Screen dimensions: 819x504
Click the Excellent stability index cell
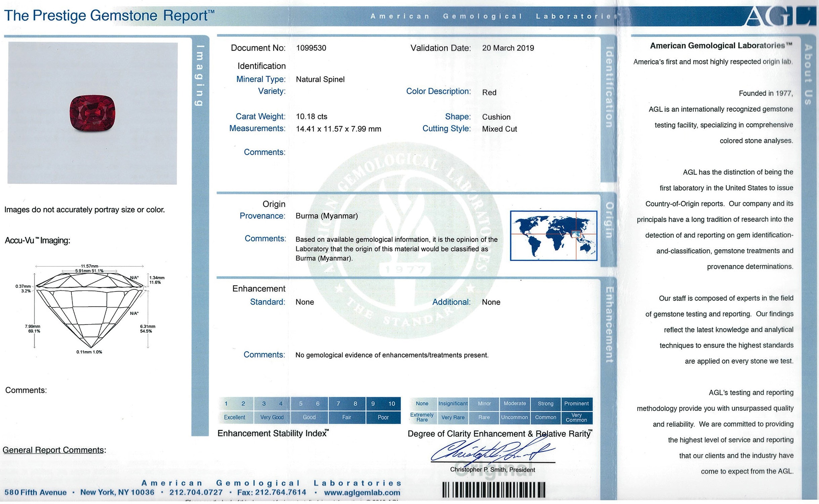pos(235,417)
